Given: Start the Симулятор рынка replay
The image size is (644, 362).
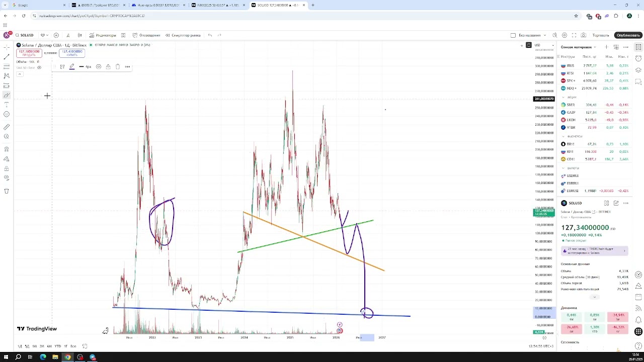Looking at the screenshot, I should point(183,35).
